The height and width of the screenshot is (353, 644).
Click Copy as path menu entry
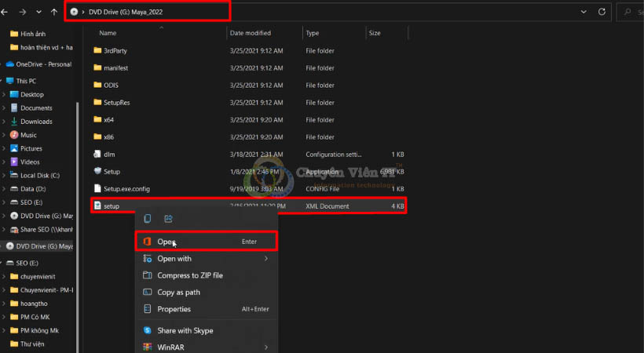(x=178, y=293)
